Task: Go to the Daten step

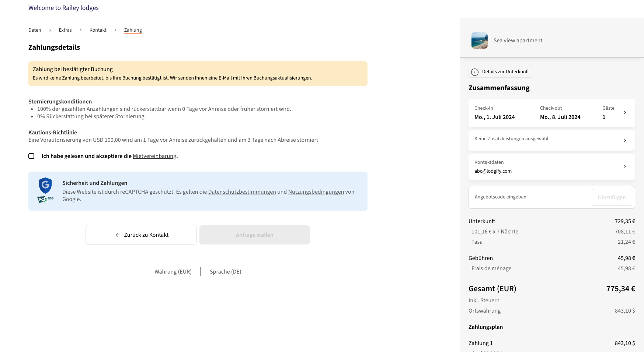Action: coord(35,30)
